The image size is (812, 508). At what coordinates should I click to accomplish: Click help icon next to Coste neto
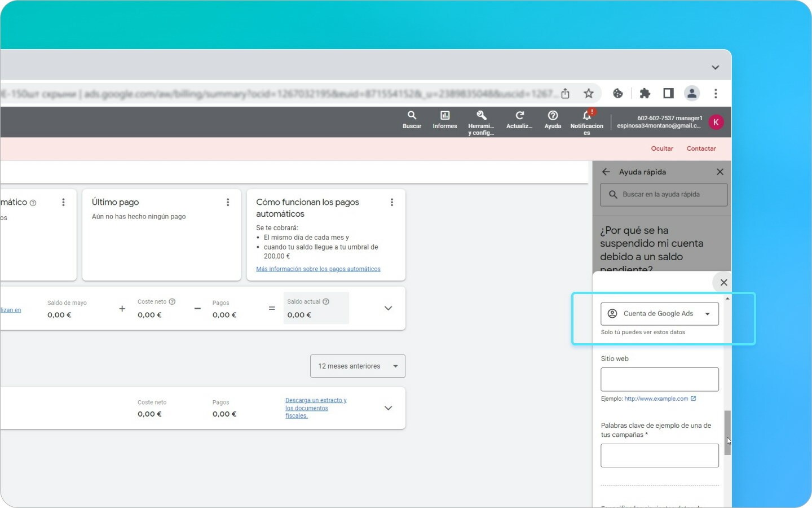click(172, 301)
